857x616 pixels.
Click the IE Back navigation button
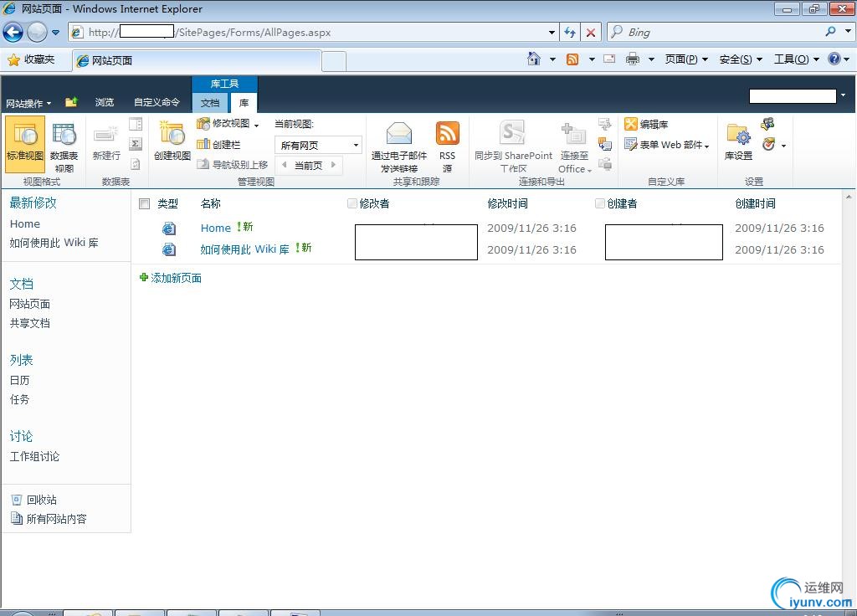[13, 33]
